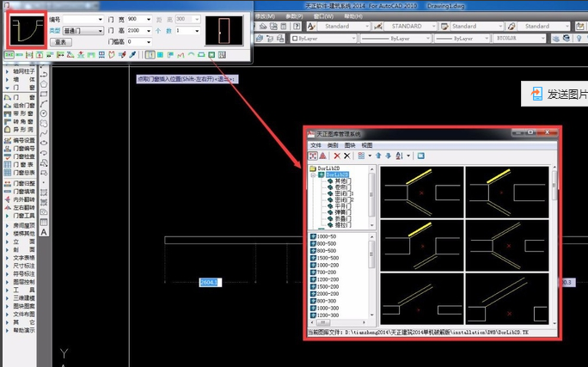Click the door plan preview thumbnail in dialog
The height and width of the screenshot is (367, 588).
click(27, 30)
